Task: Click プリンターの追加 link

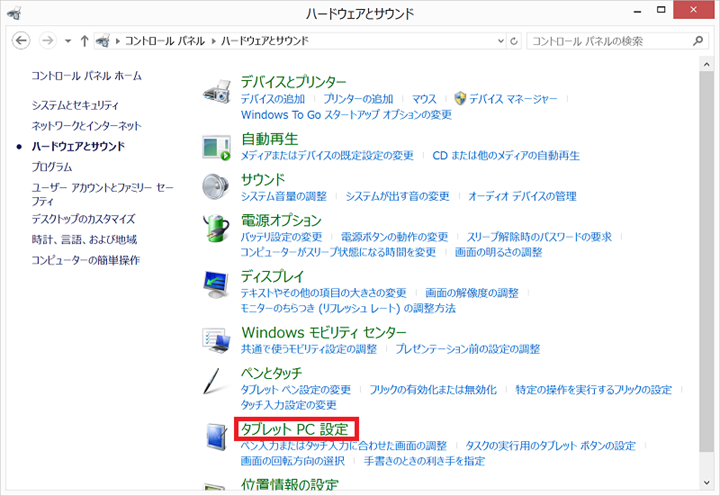Action: tap(358, 99)
